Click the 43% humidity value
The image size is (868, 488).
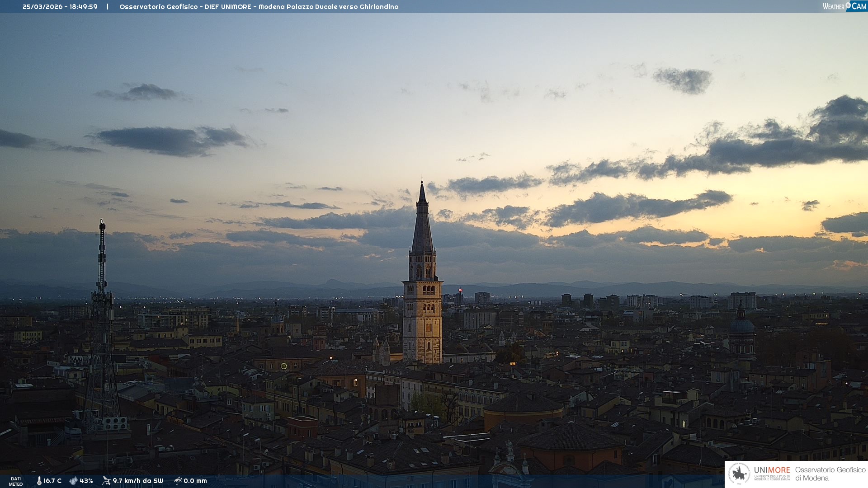click(x=86, y=481)
